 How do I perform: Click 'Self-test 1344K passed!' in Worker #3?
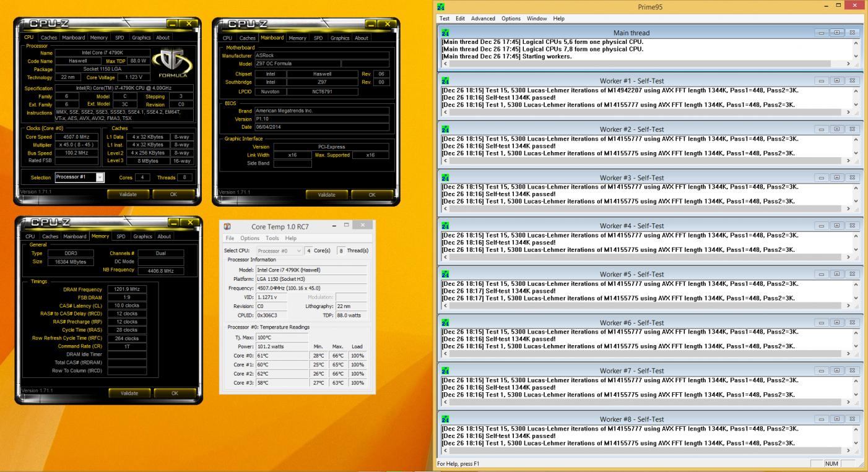521,194
